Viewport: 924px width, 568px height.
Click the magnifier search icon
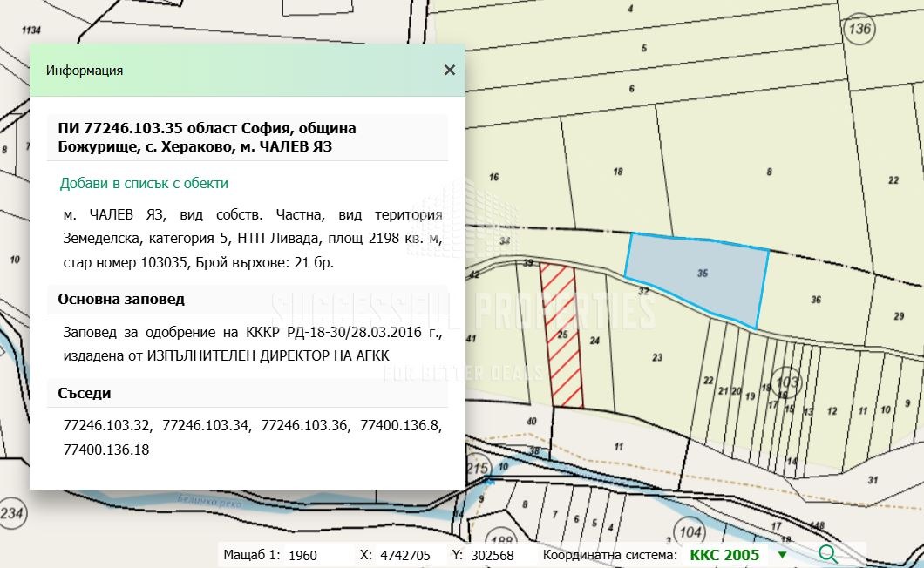click(827, 554)
